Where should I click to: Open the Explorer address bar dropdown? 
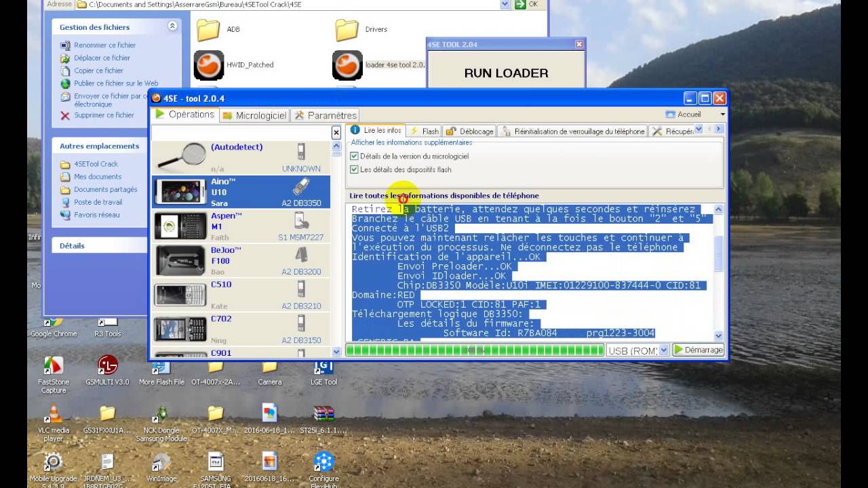505,4
